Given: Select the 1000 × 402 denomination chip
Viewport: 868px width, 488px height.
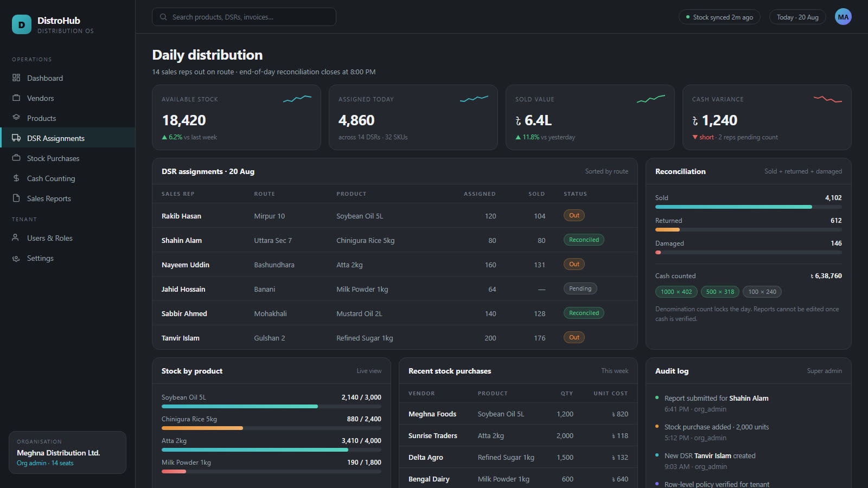Looking at the screenshot, I should (676, 292).
